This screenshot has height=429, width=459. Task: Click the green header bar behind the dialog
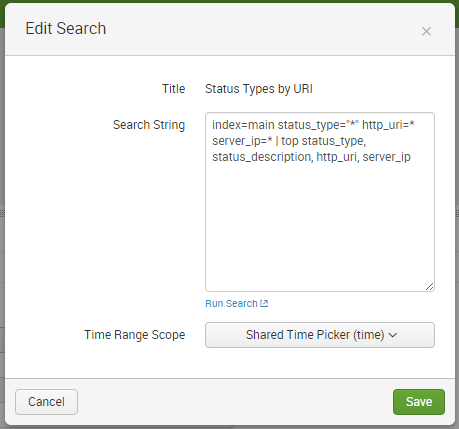pos(229,1)
